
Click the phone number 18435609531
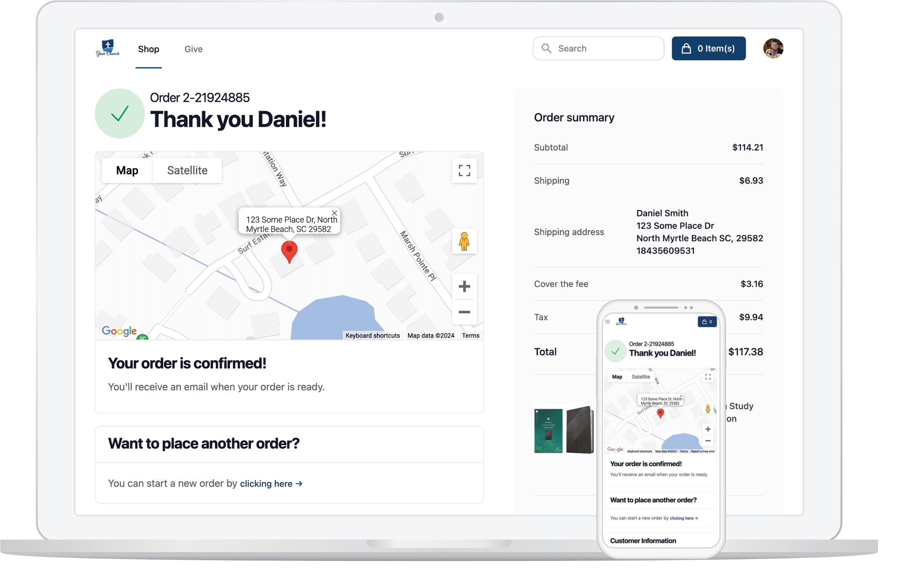pos(666,251)
